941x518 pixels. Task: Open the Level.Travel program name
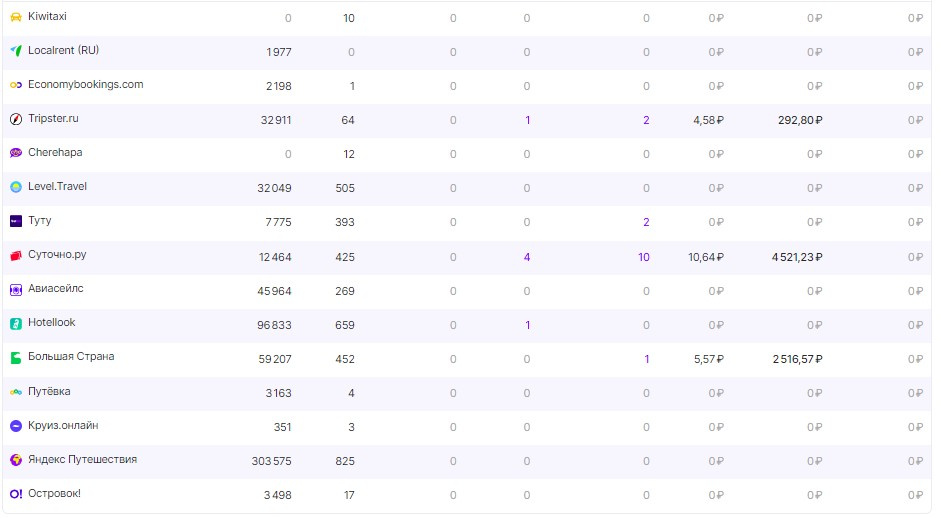[x=58, y=186]
